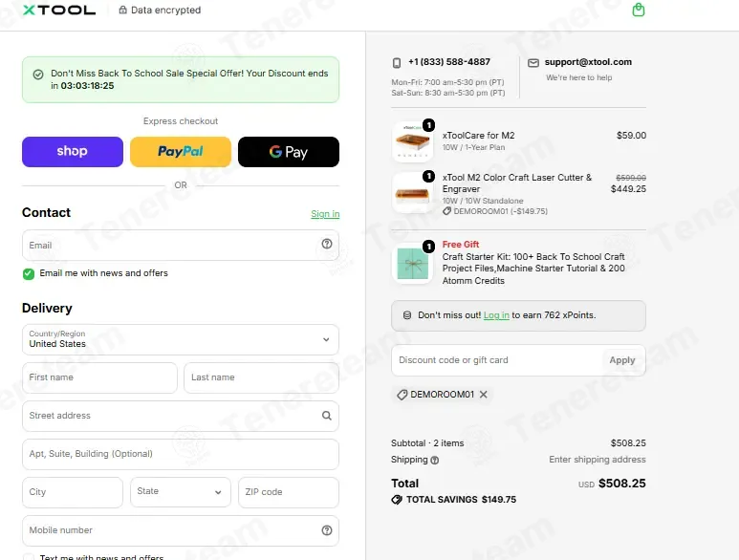Click the +1 (833) 588-4887 phone number

pyautogui.click(x=449, y=62)
